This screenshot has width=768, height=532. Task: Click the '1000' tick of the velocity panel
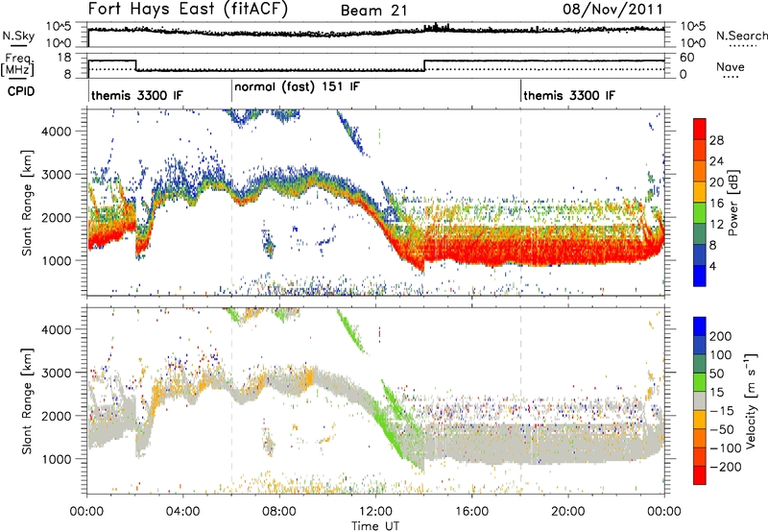point(56,459)
